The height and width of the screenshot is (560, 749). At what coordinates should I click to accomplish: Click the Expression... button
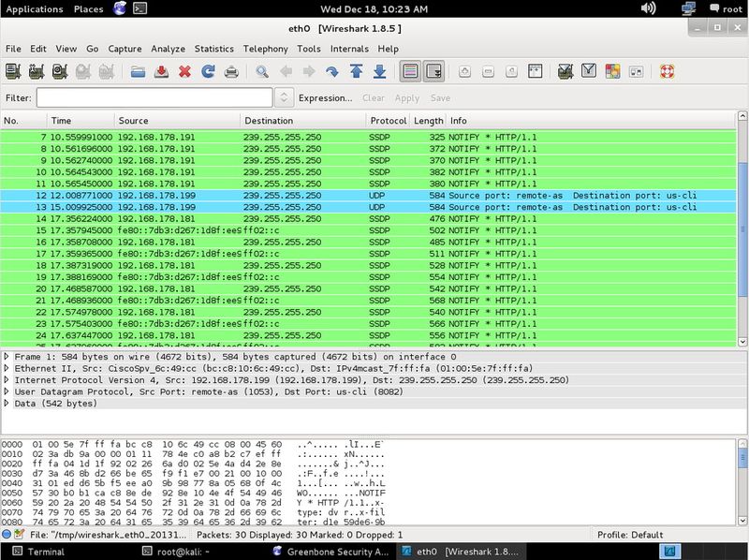pos(325,97)
